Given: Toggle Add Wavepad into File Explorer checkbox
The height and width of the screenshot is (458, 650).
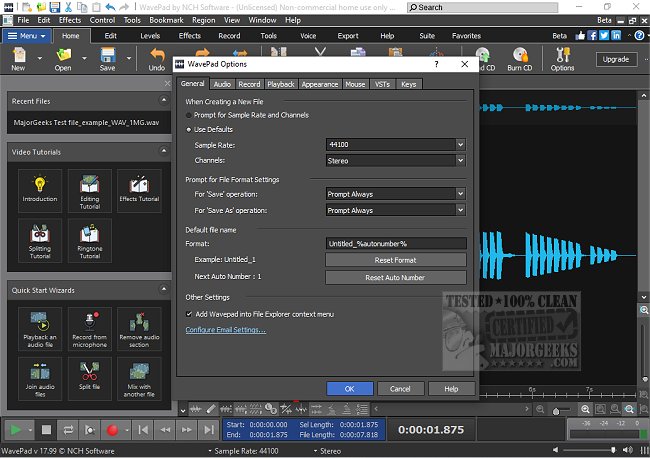Looking at the screenshot, I should 190,314.
